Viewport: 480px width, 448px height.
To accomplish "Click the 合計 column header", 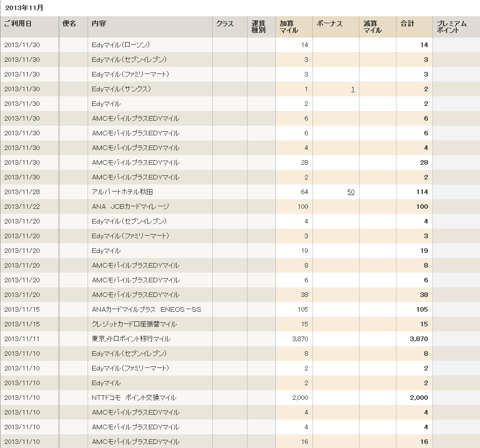I will (x=408, y=24).
